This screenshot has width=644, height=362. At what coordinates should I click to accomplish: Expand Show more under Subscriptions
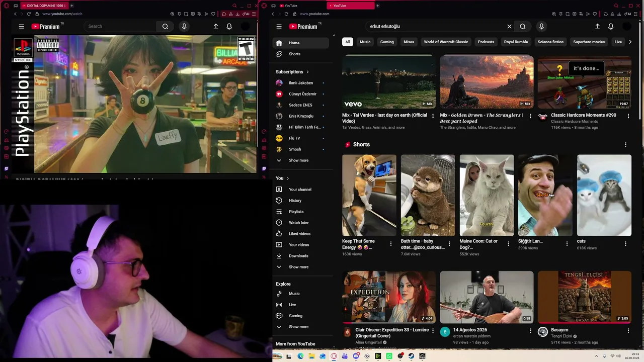[x=301, y=160]
